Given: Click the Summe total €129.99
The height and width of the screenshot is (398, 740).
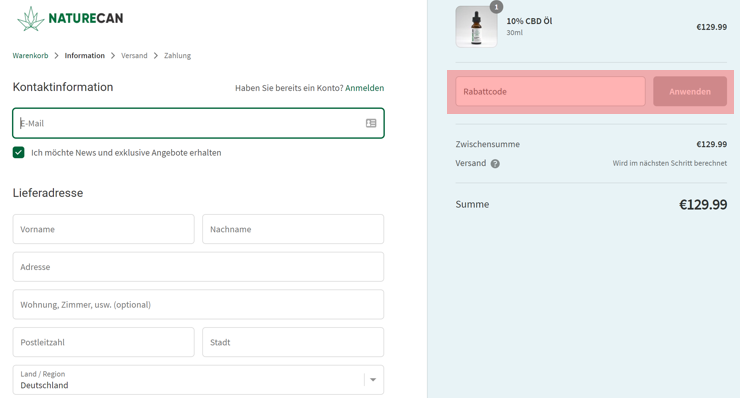Looking at the screenshot, I should coord(703,204).
